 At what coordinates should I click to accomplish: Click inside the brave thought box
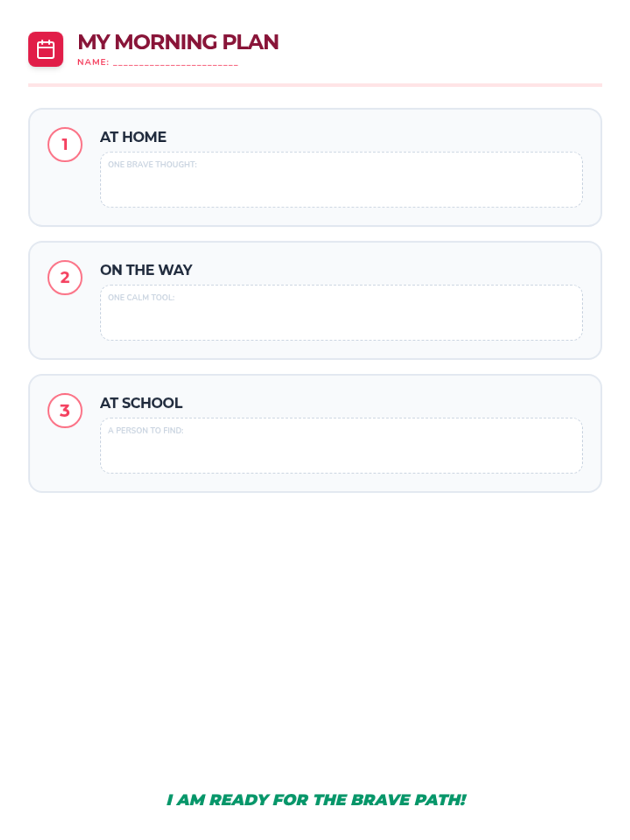click(341, 186)
